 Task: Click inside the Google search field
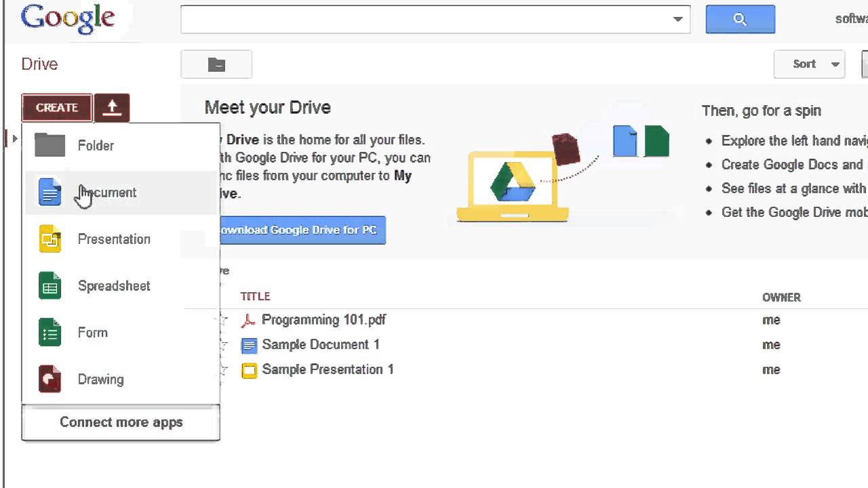pyautogui.click(x=420, y=20)
